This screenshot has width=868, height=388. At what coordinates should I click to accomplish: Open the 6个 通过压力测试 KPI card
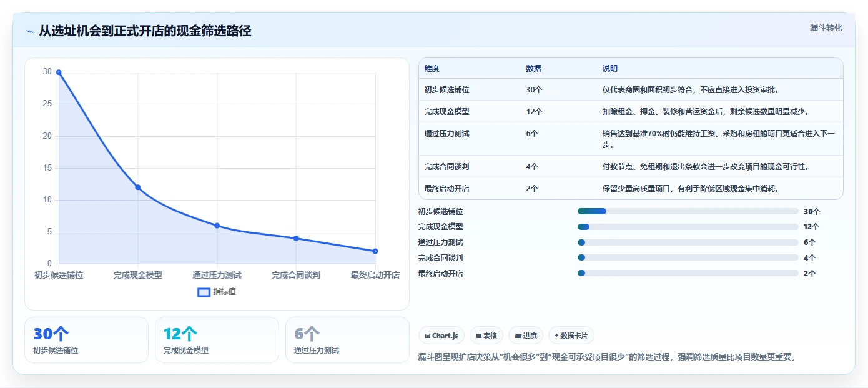pos(347,340)
